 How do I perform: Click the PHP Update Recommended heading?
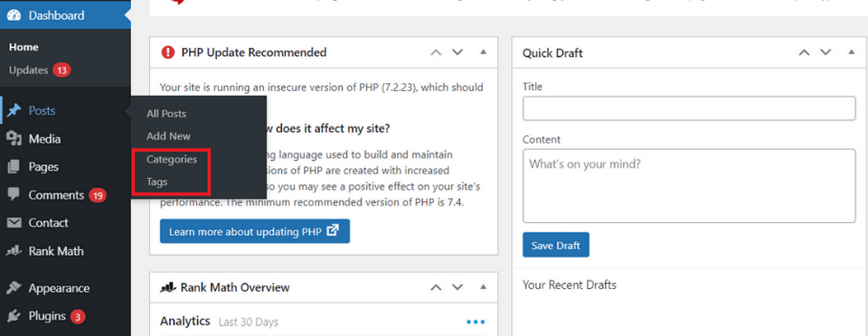pos(253,52)
